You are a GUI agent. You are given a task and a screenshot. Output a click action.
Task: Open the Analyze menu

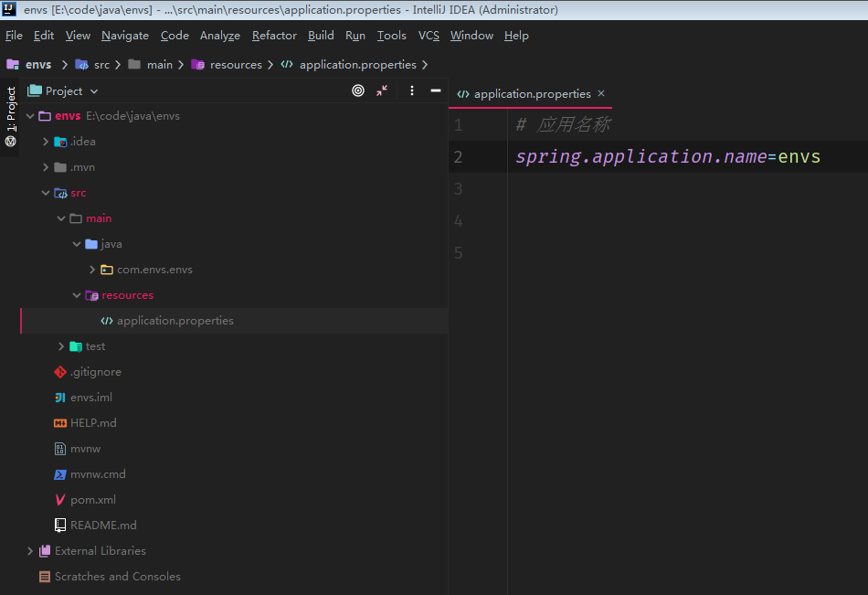click(220, 36)
